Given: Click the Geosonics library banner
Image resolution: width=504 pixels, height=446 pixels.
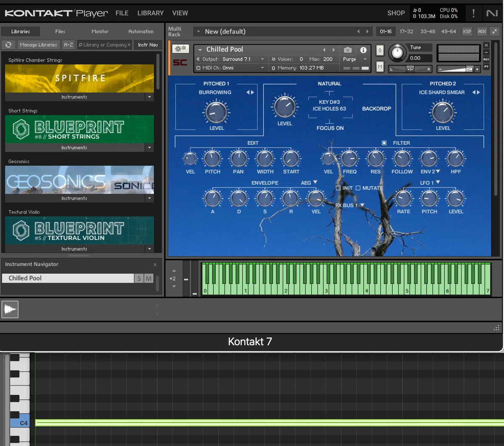Looking at the screenshot, I should click(x=79, y=180).
